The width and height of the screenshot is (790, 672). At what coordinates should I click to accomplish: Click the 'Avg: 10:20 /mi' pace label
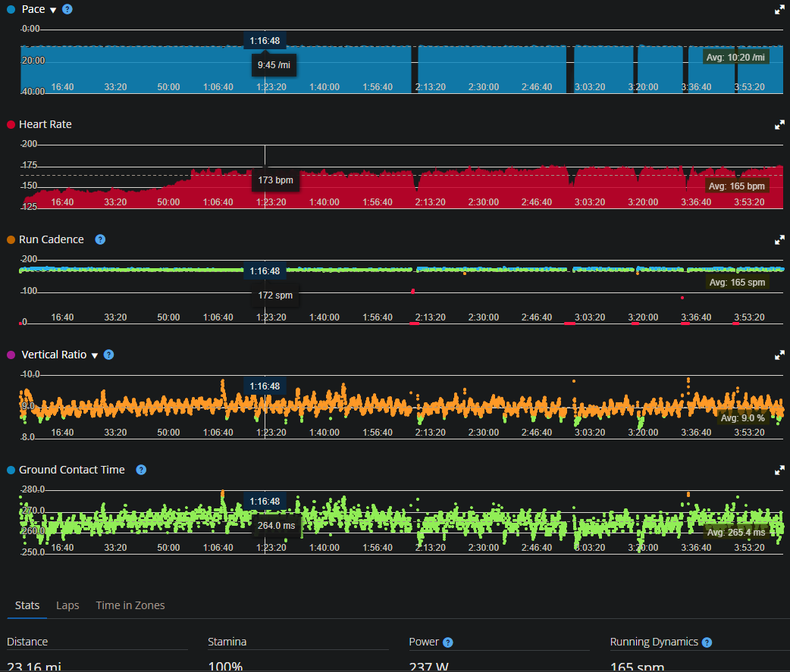[x=735, y=58]
